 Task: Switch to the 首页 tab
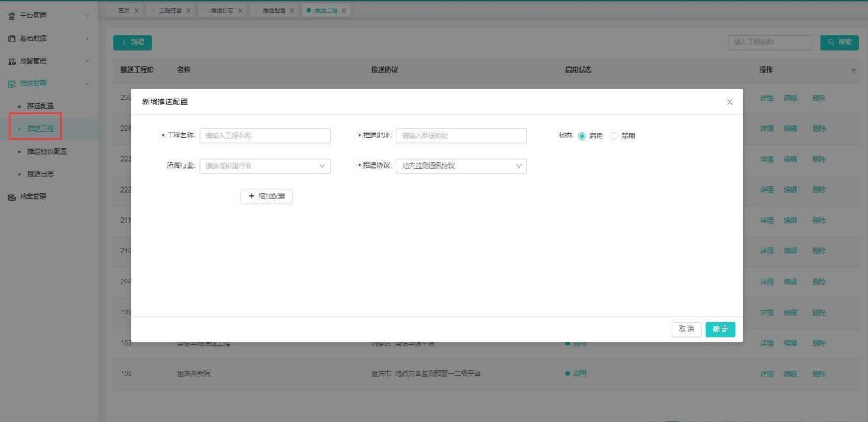[x=123, y=10]
